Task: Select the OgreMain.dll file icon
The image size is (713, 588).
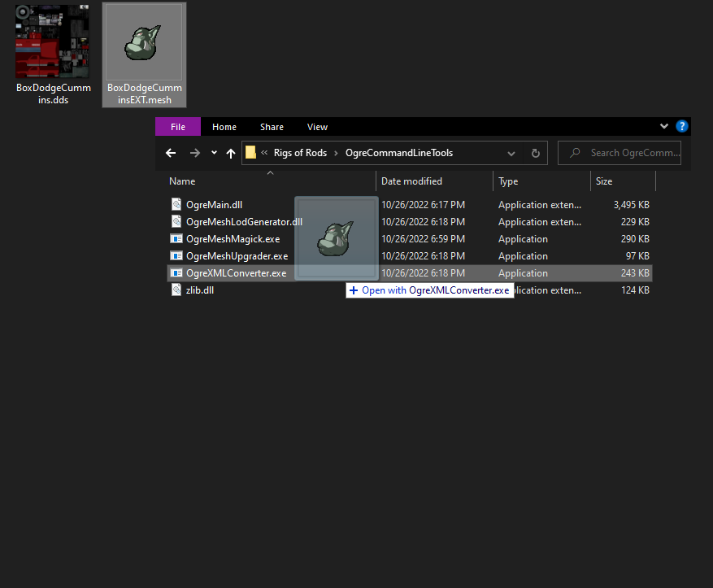Action: coord(176,204)
